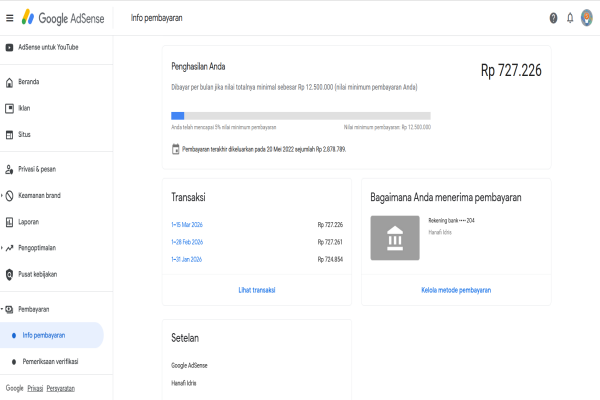Click the bank building icon
Screen dimensions: 600x400
[394, 240]
